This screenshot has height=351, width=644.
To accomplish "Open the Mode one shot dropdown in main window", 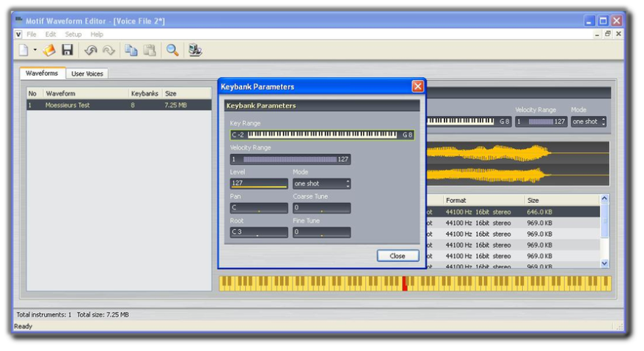I will pos(588,122).
